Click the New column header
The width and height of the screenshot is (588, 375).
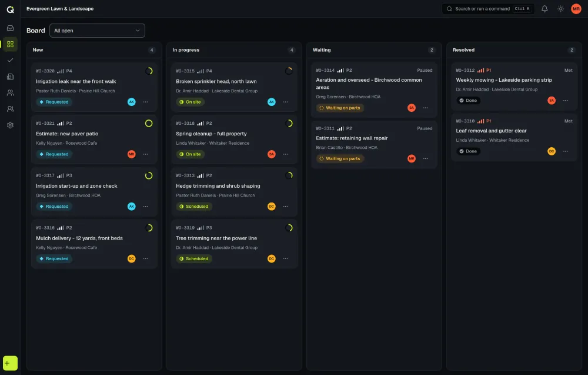[94, 50]
